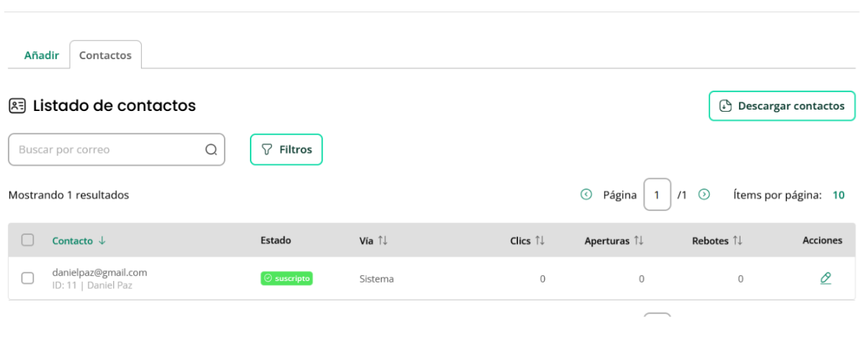Viewport: 868px width, 338px height.
Task: Go to next page arrow icon
Action: (x=704, y=195)
